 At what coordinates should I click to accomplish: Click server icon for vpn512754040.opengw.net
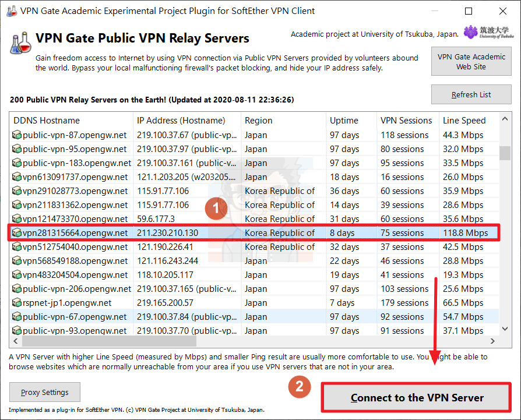pos(17,247)
